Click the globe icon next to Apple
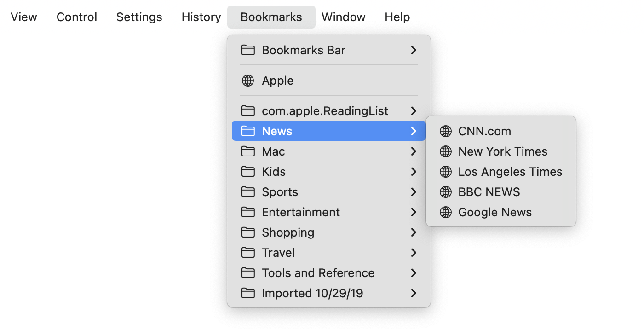Image resolution: width=644 pixels, height=336 pixels. (x=248, y=81)
